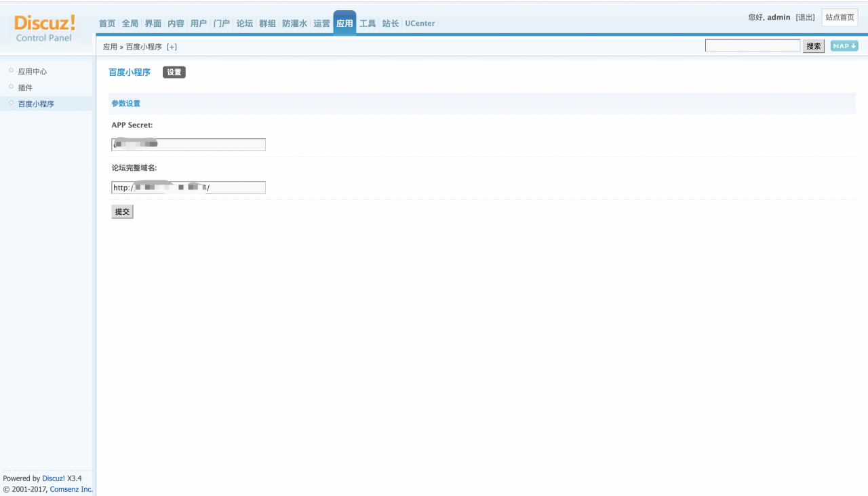Click the Discuz! Control Panel logo
This screenshot has width=868, height=496.
pos(45,28)
